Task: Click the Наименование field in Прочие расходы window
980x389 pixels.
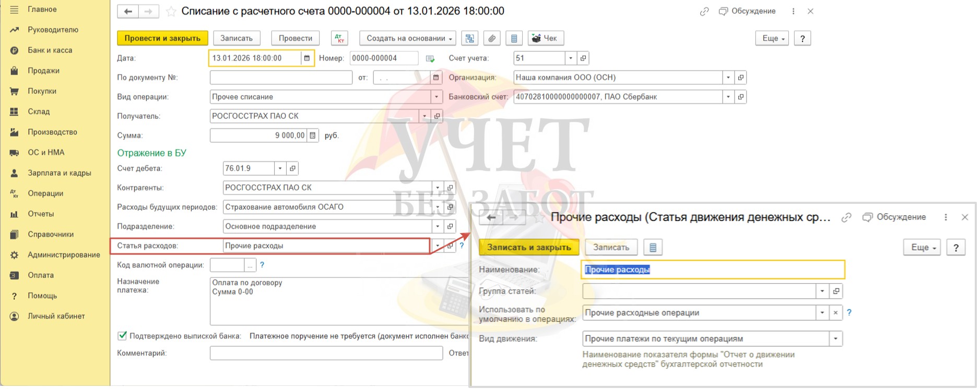Action: coord(713,270)
